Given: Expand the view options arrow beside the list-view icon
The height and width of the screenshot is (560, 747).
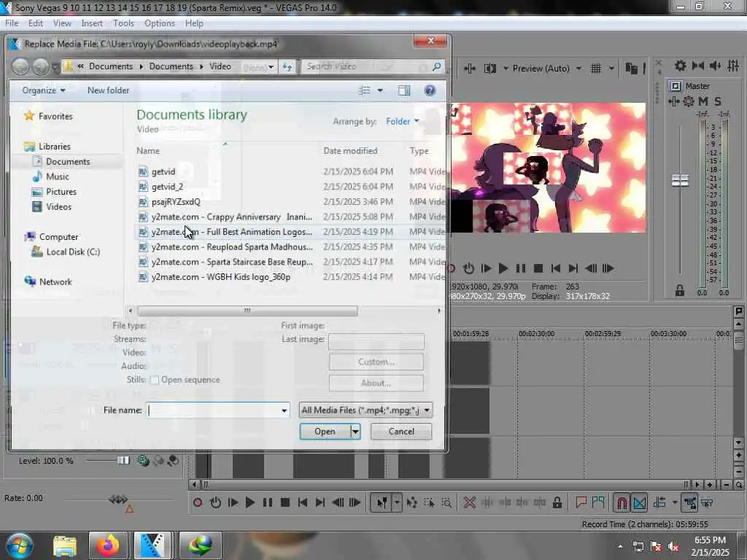Looking at the screenshot, I should (380, 90).
